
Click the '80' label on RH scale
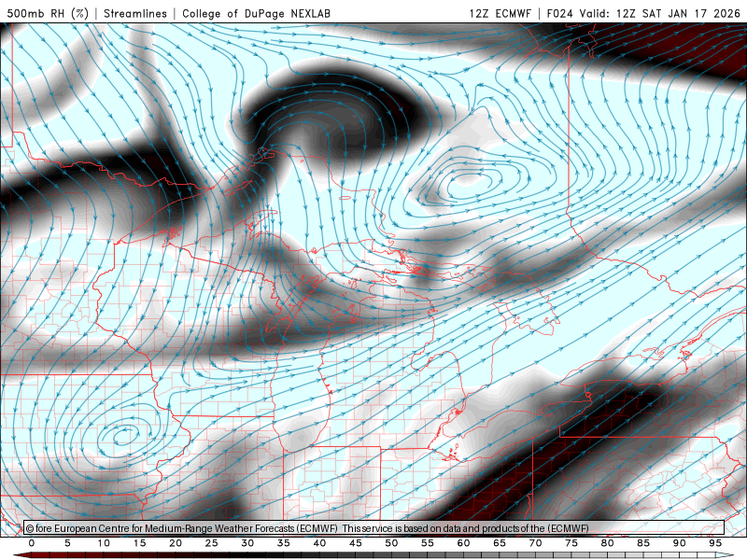click(607, 543)
